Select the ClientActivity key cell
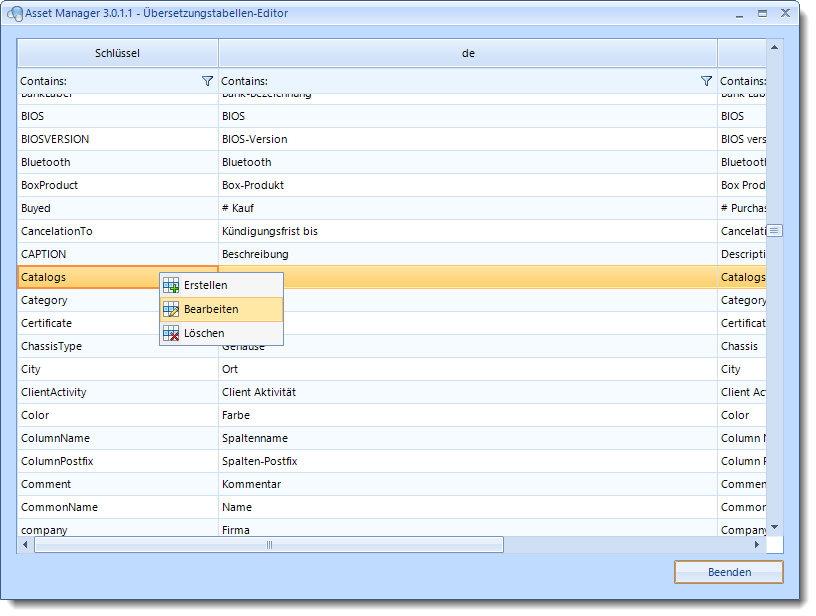 click(x=118, y=392)
